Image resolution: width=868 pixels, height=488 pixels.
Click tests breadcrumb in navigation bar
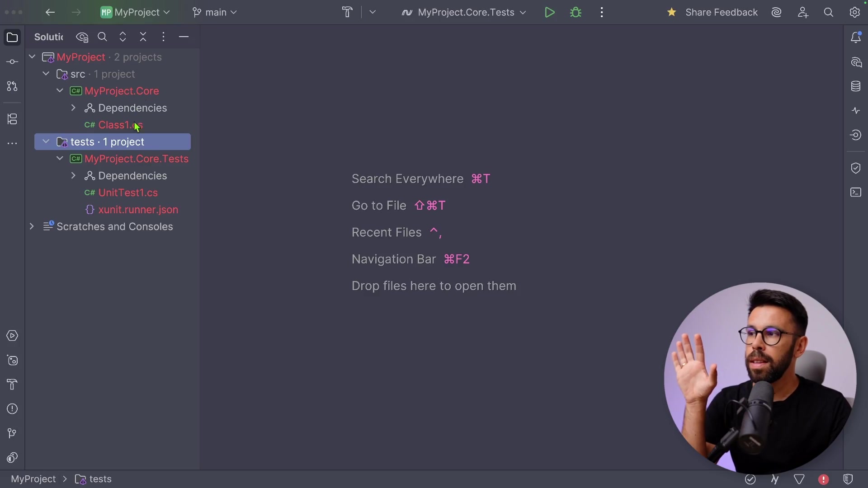tap(100, 479)
